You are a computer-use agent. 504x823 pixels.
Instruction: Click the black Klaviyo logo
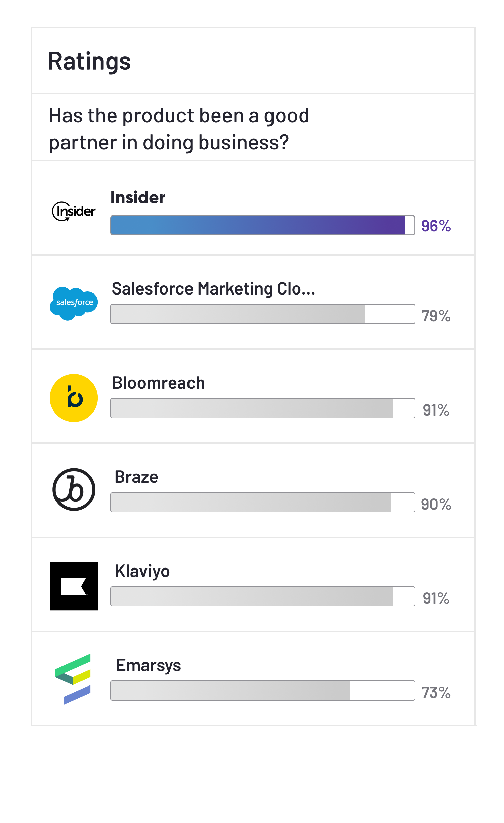pyautogui.click(x=74, y=586)
